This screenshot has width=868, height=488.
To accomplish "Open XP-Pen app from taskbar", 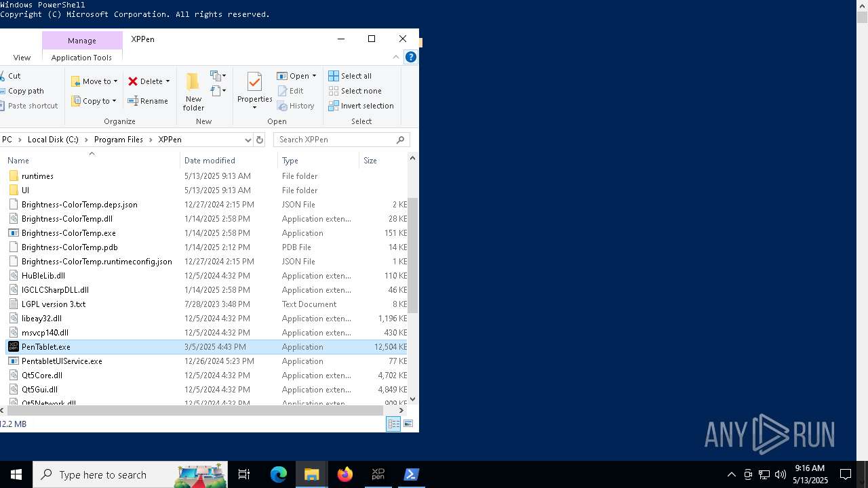I will coord(378,474).
